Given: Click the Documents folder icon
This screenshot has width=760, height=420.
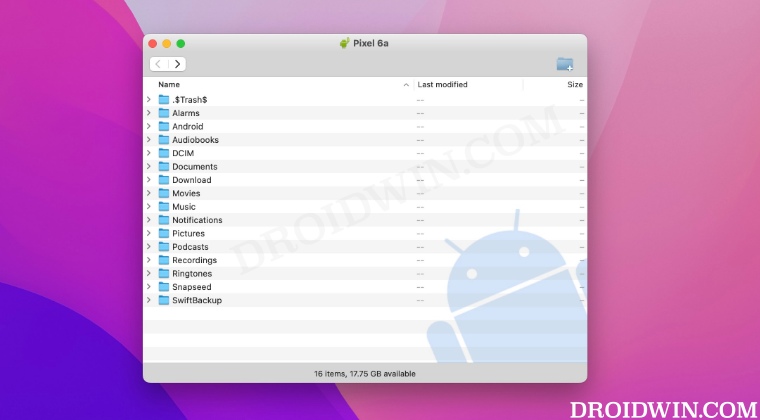Looking at the screenshot, I should click(164, 167).
